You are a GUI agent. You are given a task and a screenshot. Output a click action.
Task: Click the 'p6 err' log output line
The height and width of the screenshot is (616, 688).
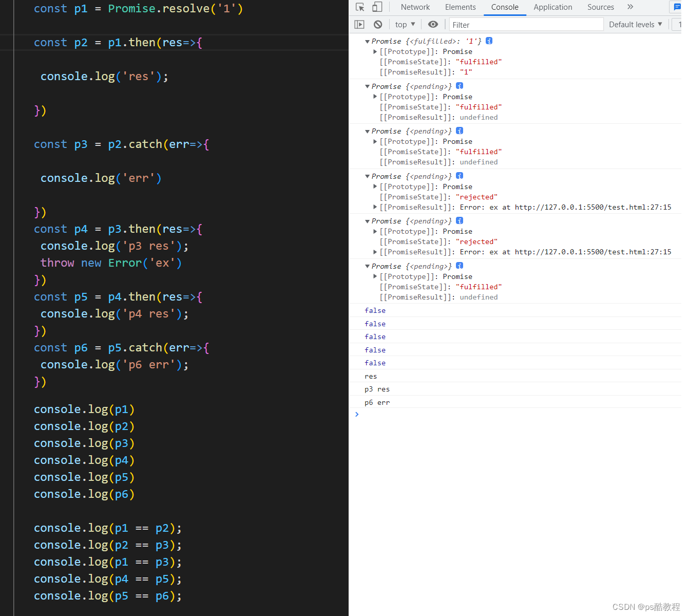pyautogui.click(x=377, y=402)
